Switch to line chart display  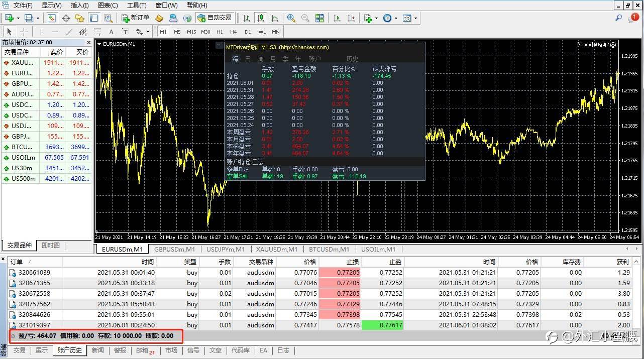[x=275, y=18]
